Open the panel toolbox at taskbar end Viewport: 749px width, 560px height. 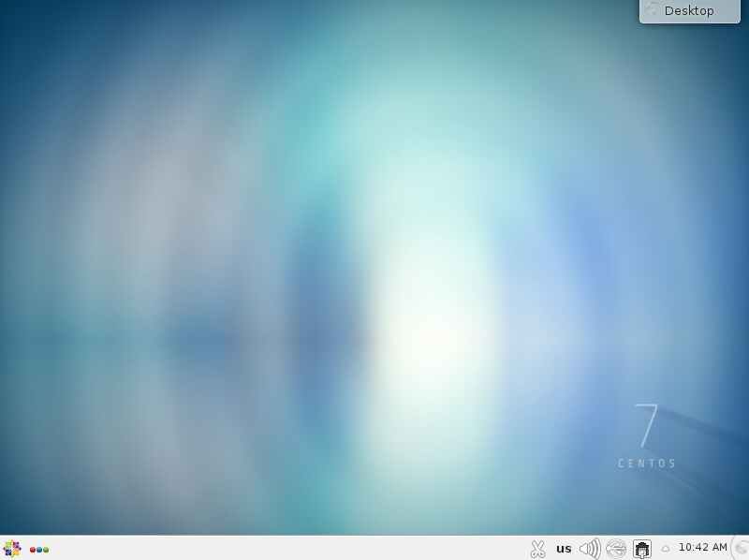click(741, 548)
